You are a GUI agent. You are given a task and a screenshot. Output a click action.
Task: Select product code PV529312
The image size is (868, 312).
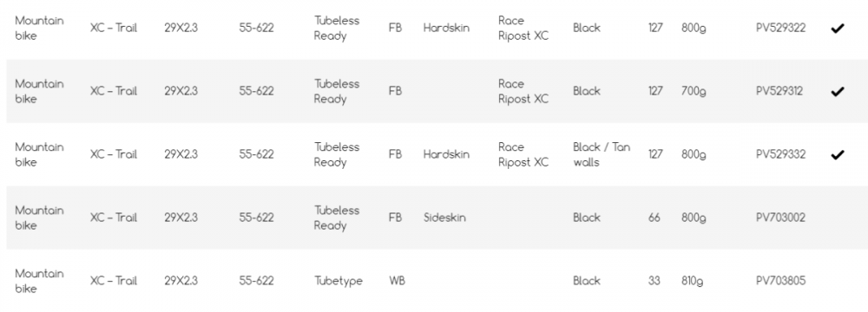779,91
